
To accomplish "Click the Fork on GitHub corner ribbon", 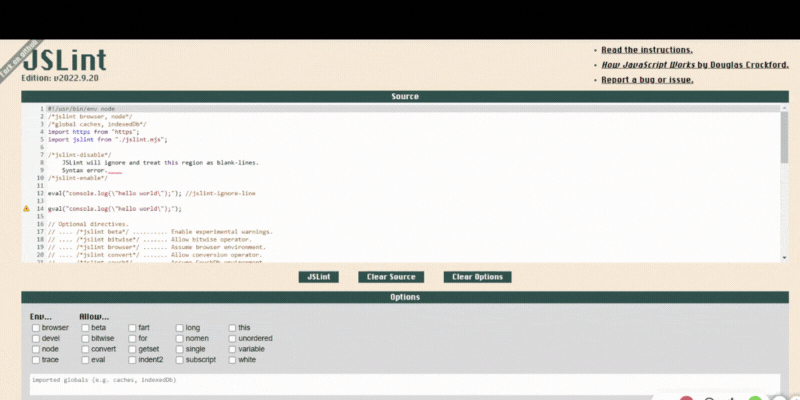I will 19,59.
